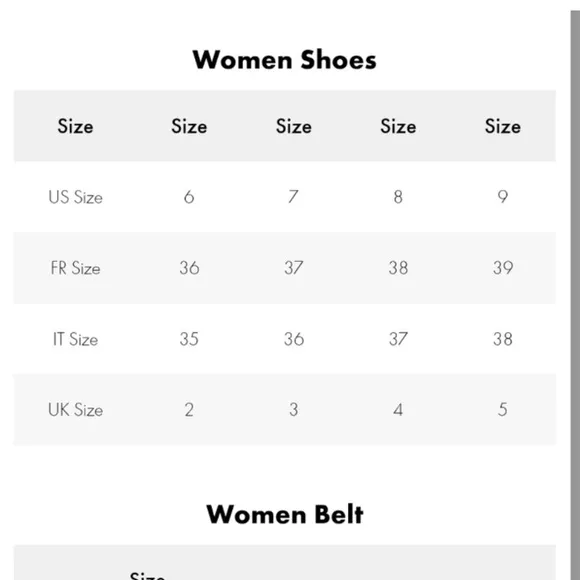
Task: Click FR size 39 cell
Action: 503,268
